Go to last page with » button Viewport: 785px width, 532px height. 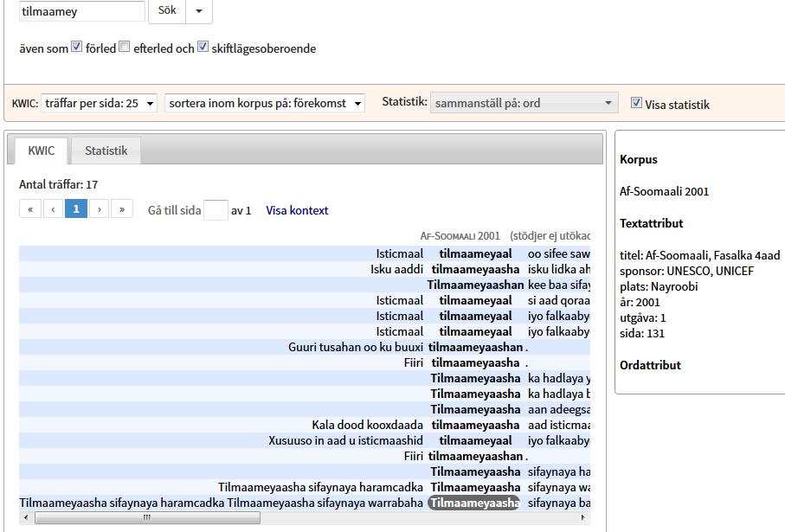click(122, 209)
